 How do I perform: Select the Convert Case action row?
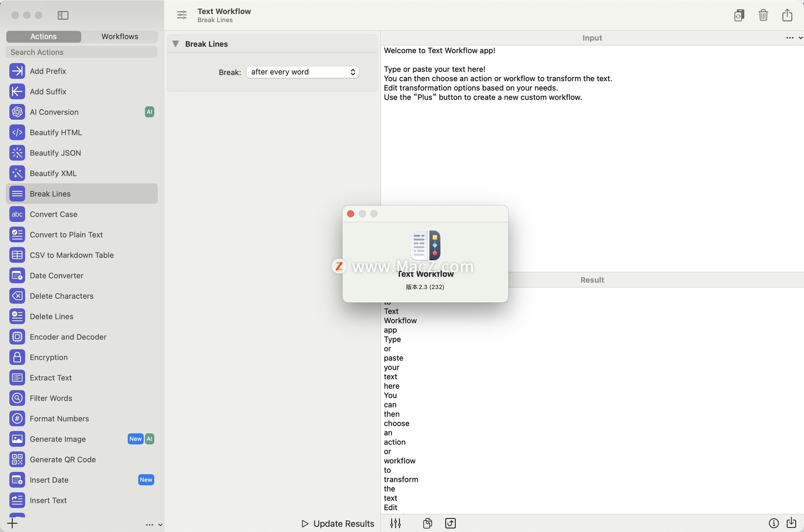click(82, 214)
